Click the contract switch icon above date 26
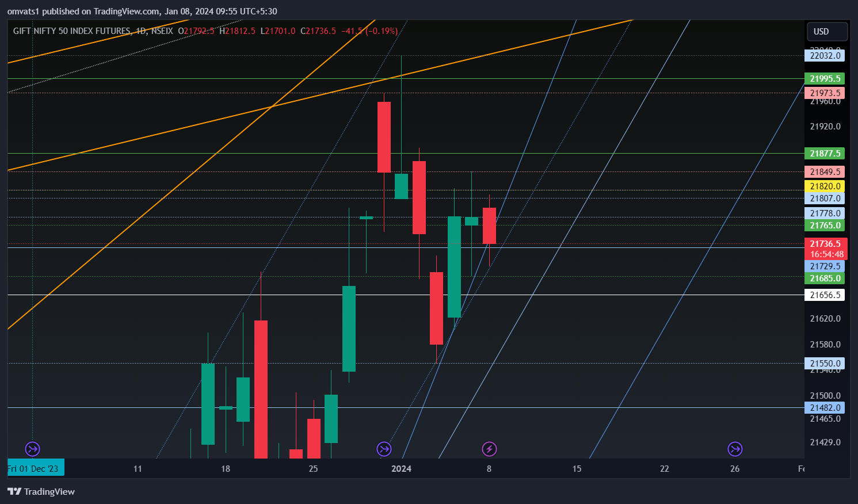 [x=735, y=449]
